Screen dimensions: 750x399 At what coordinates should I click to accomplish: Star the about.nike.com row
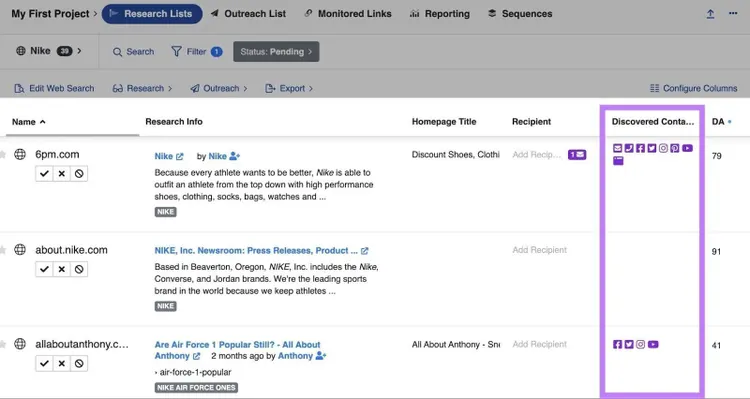pos(2,250)
